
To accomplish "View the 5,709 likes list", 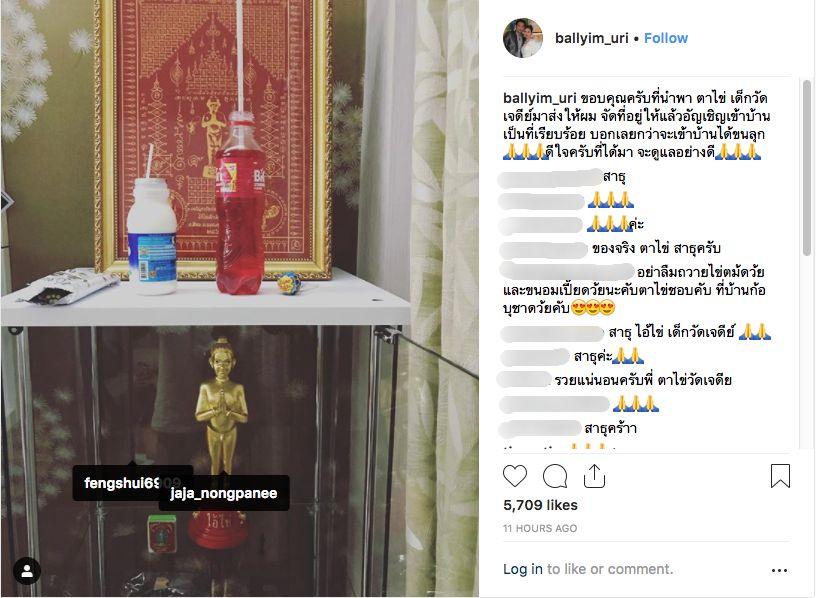I will tap(540, 505).
